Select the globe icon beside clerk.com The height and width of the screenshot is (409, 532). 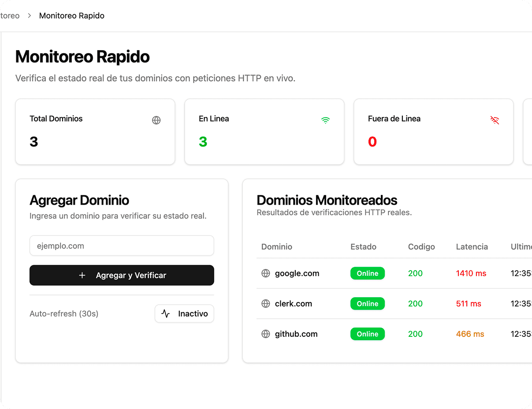click(x=266, y=303)
